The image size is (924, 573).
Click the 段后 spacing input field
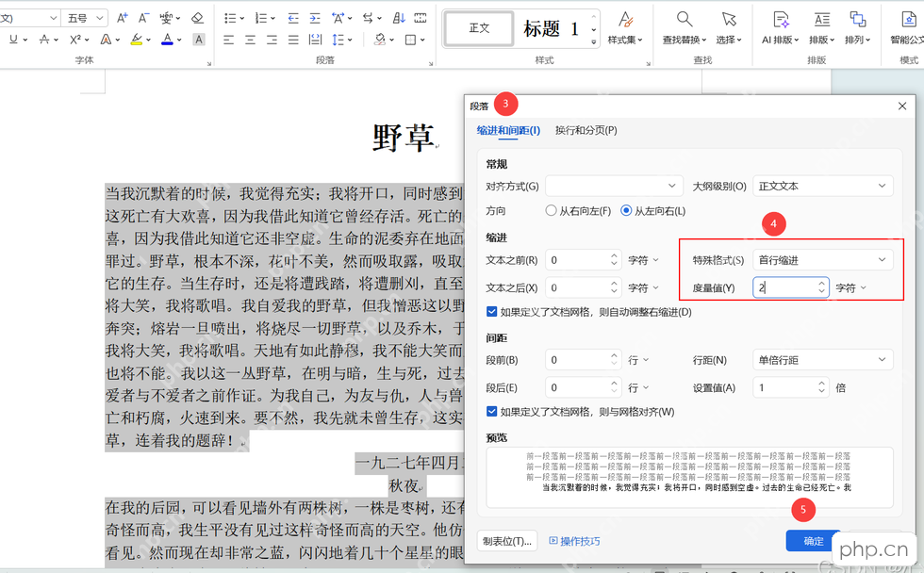tap(577, 387)
